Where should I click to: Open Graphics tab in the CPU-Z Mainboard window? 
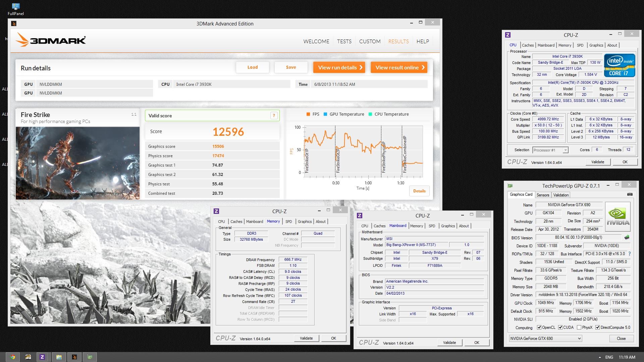pos(448,226)
